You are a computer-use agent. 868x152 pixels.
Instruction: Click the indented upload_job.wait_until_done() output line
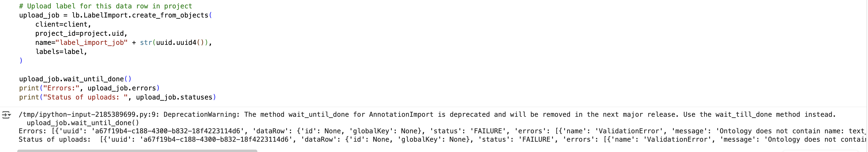click(x=83, y=123)
